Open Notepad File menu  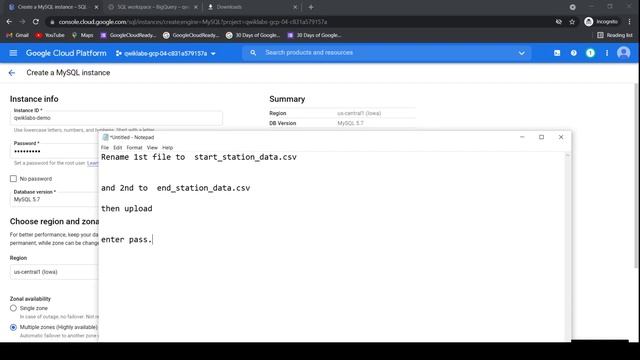click(105, 148)
